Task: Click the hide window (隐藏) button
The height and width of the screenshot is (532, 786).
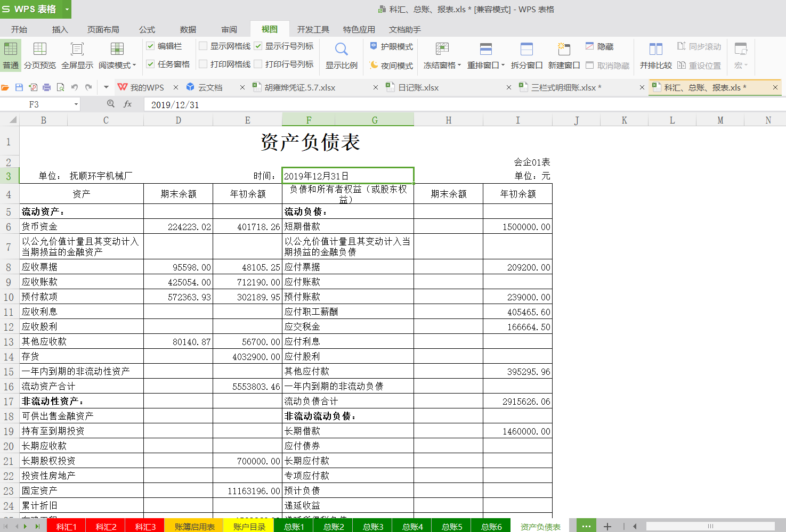Action: click(599, 47)
